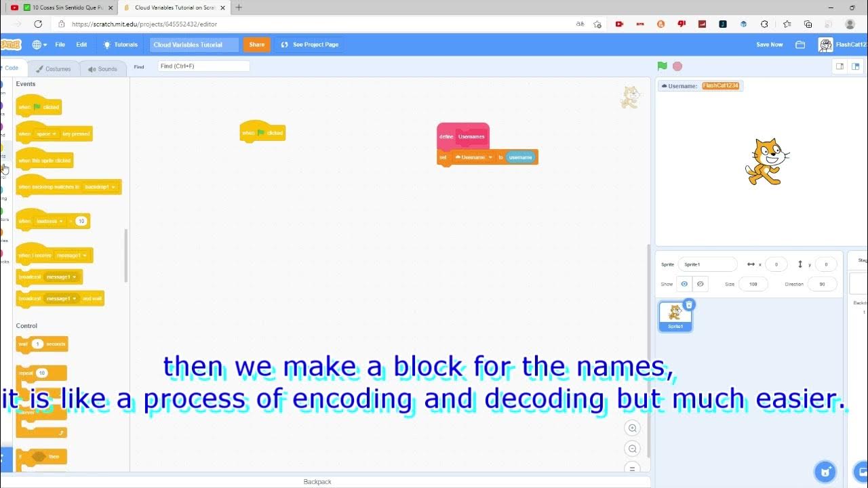
Task: Hide the sprite with crossed-eye button
Action: 701,284
